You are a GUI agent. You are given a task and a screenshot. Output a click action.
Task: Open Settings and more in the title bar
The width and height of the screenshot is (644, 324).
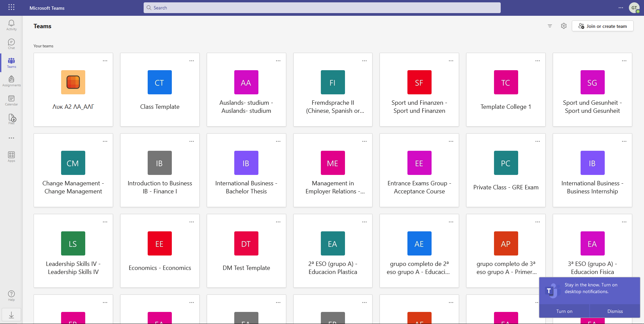point(621,8)
